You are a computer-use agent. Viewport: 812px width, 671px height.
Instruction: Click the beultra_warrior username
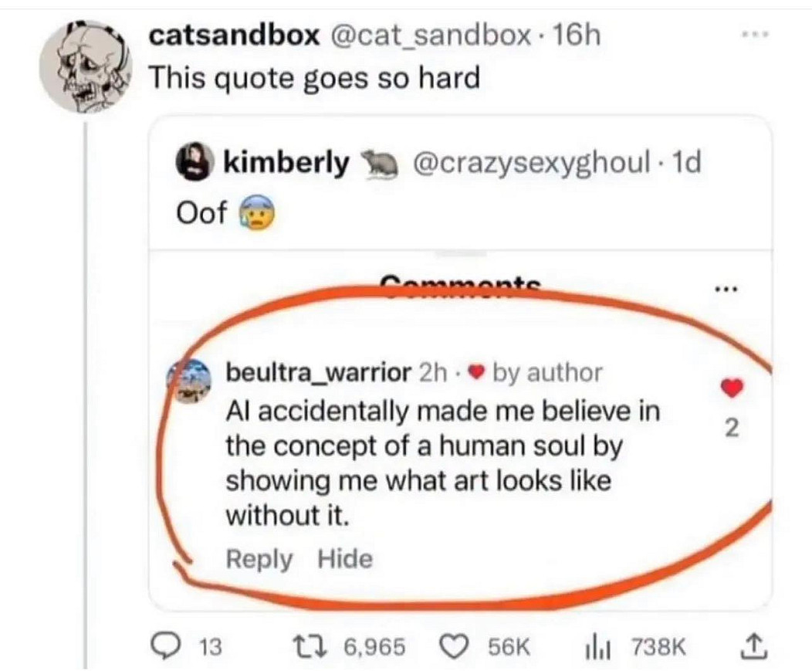(x=317, y=373)
